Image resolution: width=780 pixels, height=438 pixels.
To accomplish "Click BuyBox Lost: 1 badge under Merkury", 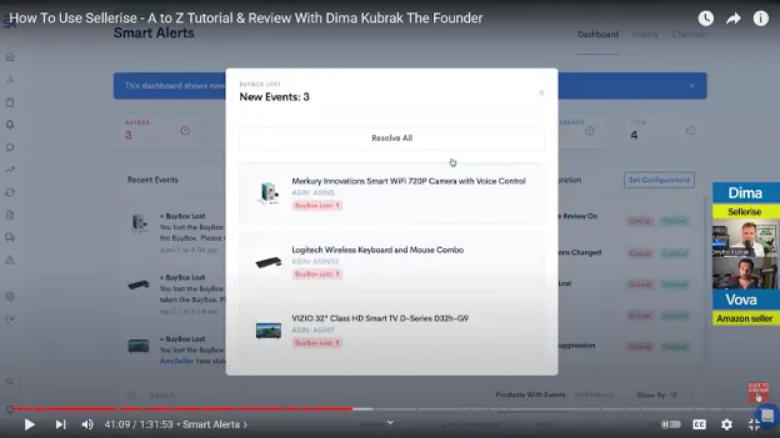I will (x=317, y=206).
